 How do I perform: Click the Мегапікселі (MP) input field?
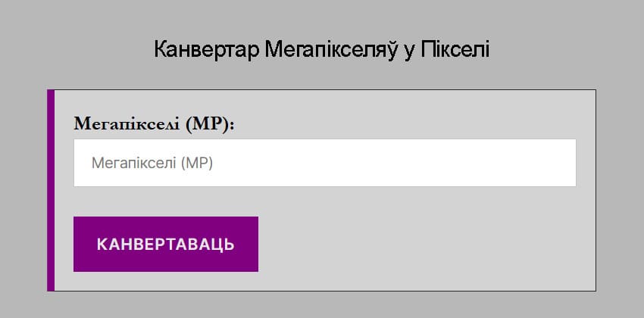click(x=324, y=163)
